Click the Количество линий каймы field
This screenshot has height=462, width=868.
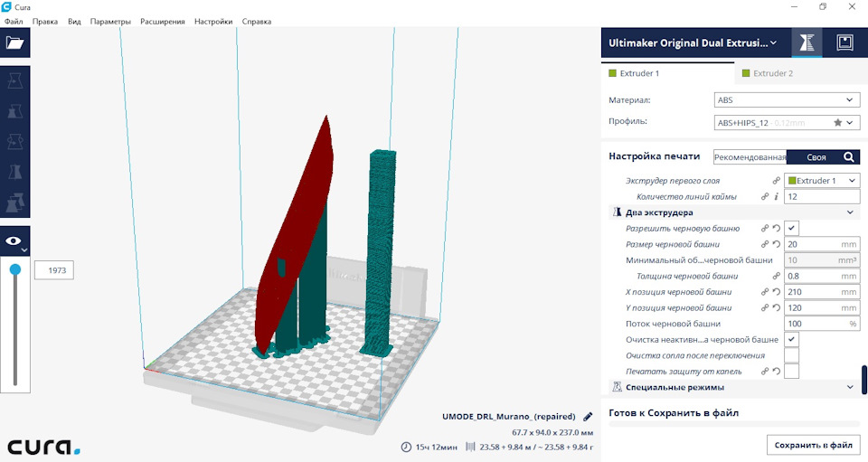[822, 196]
